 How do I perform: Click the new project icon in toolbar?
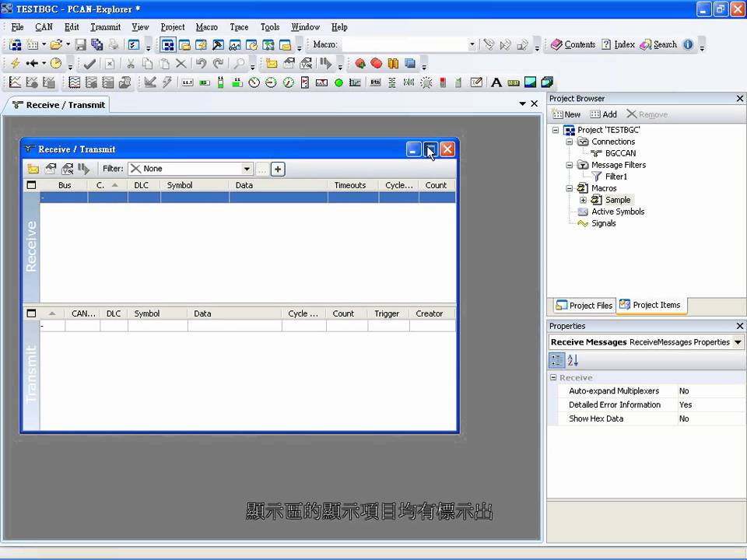[16, 45]
